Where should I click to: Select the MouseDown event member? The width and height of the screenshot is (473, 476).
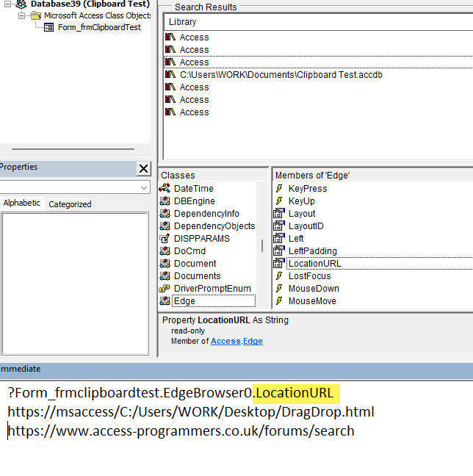pos(314,289)
